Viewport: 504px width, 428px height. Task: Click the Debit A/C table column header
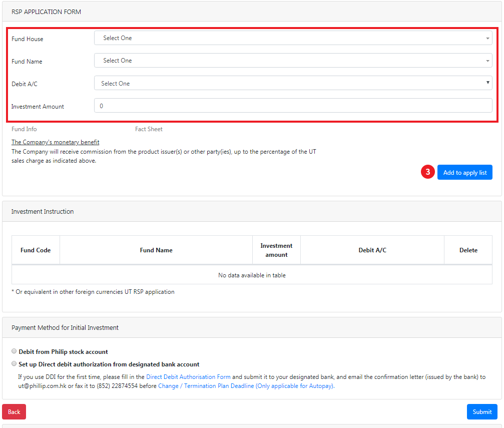click(372, 250)
